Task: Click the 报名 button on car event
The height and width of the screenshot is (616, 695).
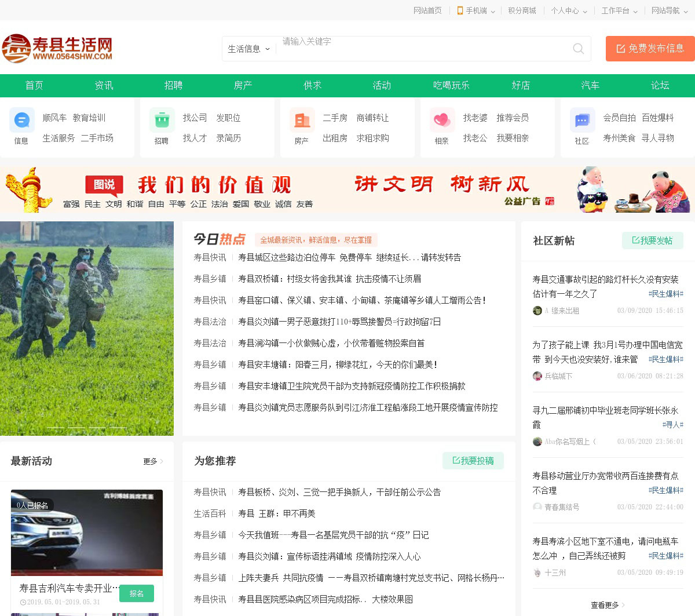Action: 136,593
